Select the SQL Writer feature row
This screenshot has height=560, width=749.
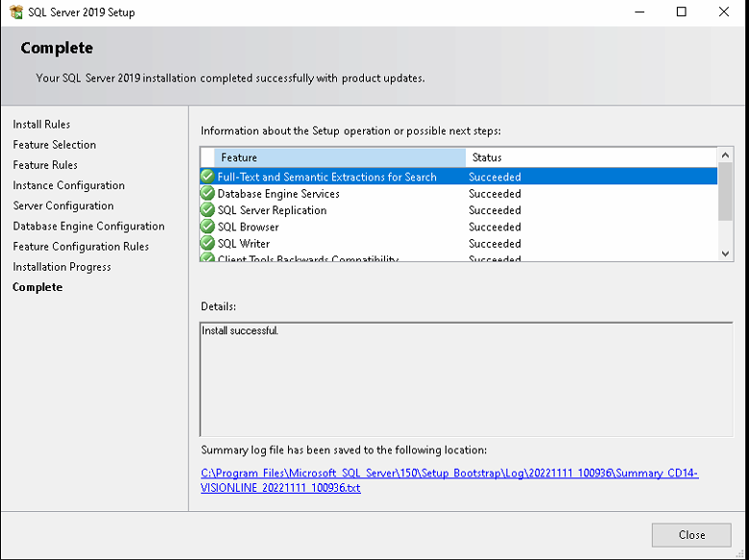[x=459, y=244]
